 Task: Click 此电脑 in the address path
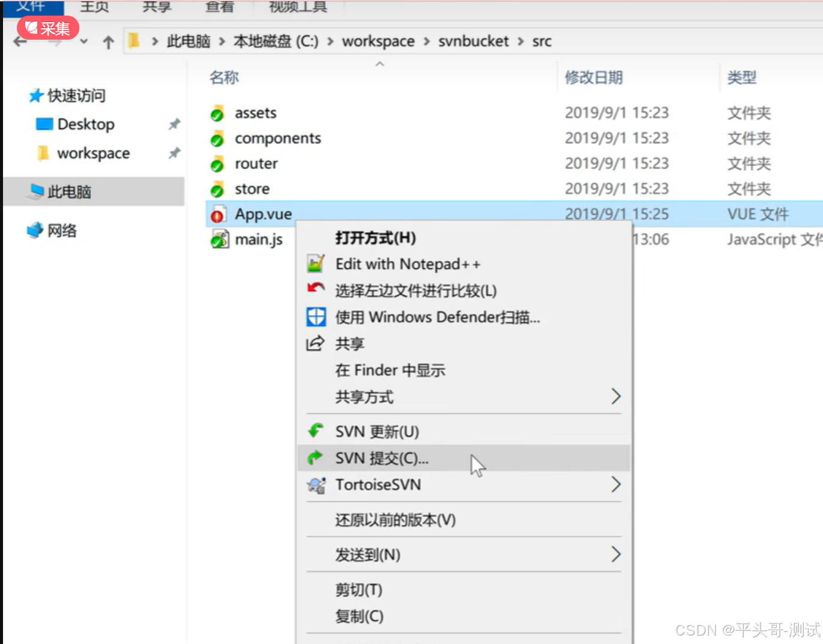[x=189, y=41]
